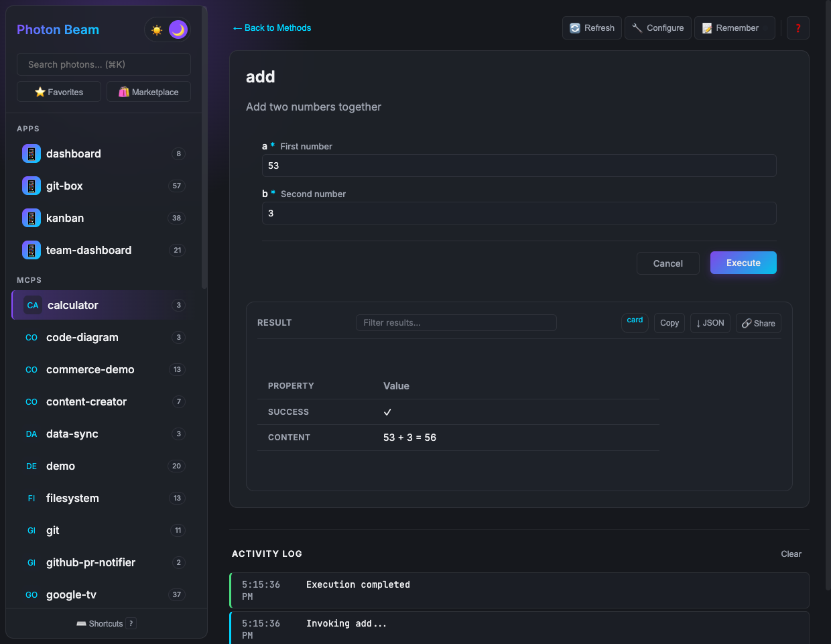The width and height of the screenshot is (831, 644).
Task: Click the GI icon beside github-pr-notifier
Action: (31, 562)
